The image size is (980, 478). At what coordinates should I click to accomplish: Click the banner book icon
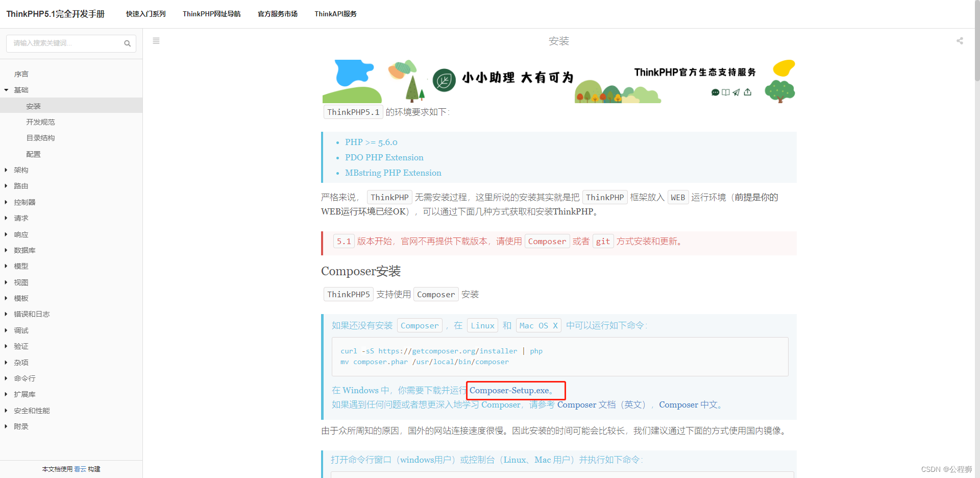click(x=725, y=92)
